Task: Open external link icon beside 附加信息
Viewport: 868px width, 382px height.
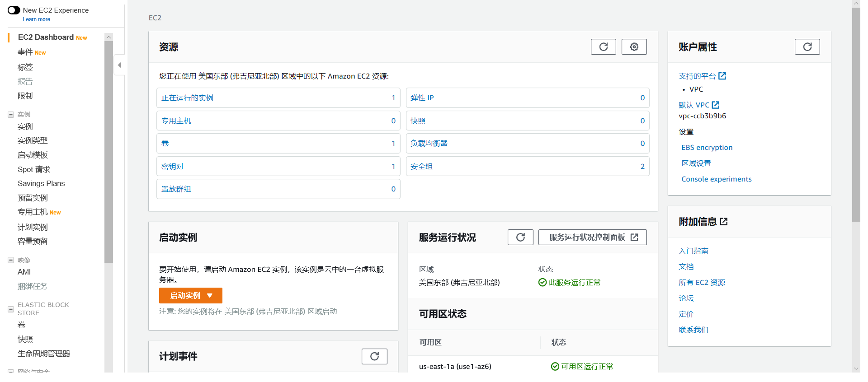Action: (x=724, y=222)
